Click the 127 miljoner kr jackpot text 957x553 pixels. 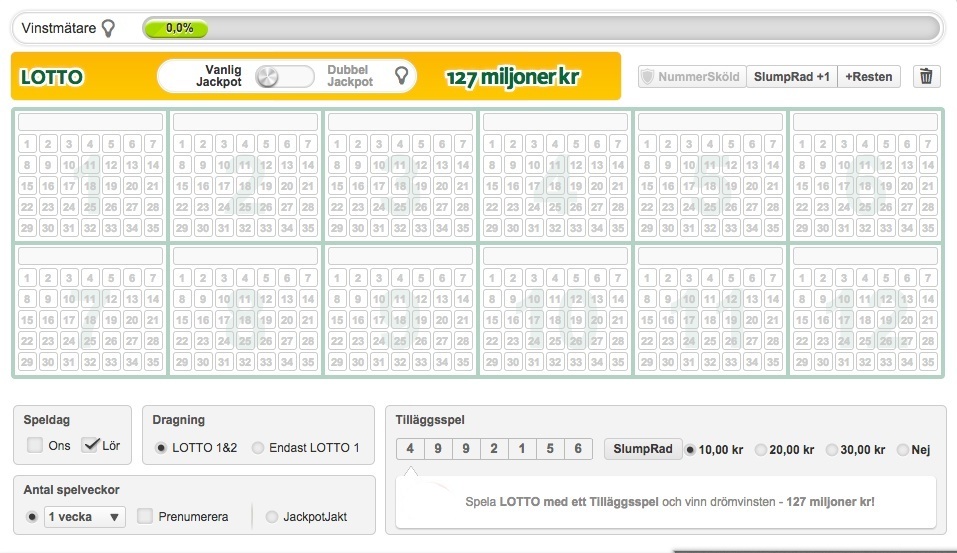point(512,77)
